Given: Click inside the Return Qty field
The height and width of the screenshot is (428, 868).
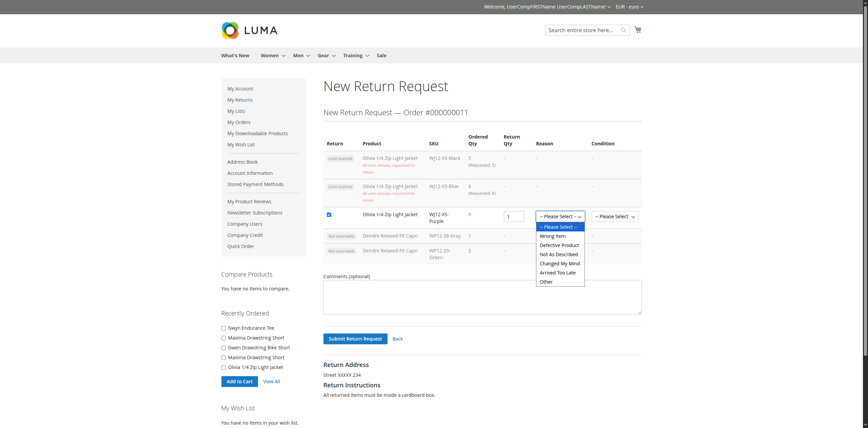Looking at the screenshot, I should [514, 217].
